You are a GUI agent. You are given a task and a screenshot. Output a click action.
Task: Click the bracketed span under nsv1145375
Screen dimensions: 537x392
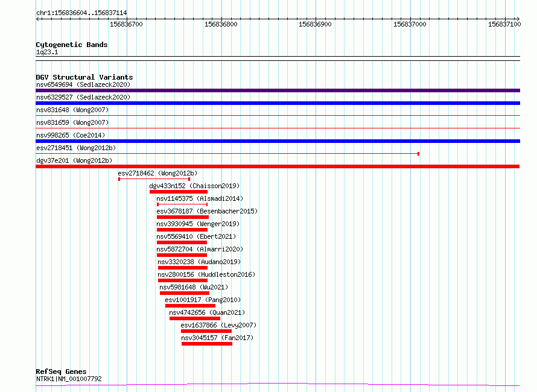182,204
